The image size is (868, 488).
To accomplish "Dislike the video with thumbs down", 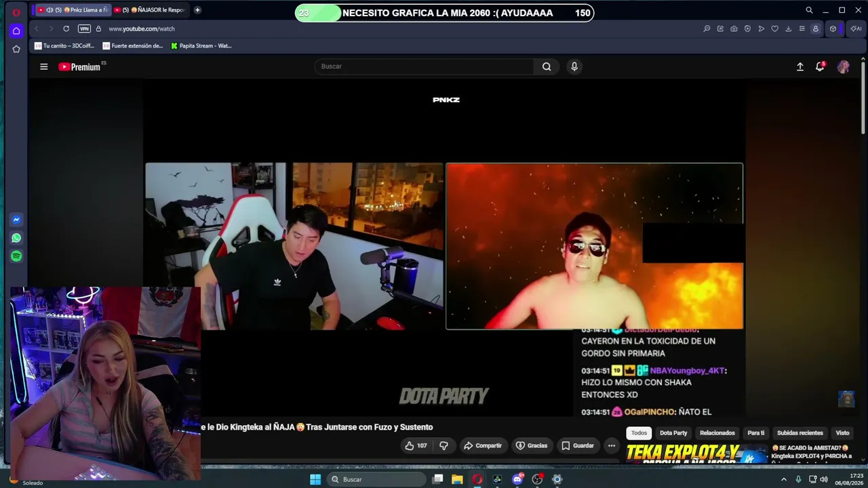I will pos(443,445).
